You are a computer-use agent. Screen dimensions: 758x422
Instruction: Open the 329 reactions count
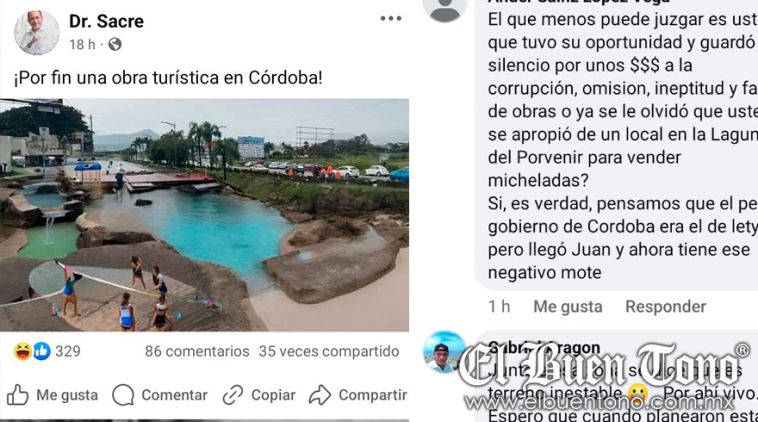click(68, 351)
